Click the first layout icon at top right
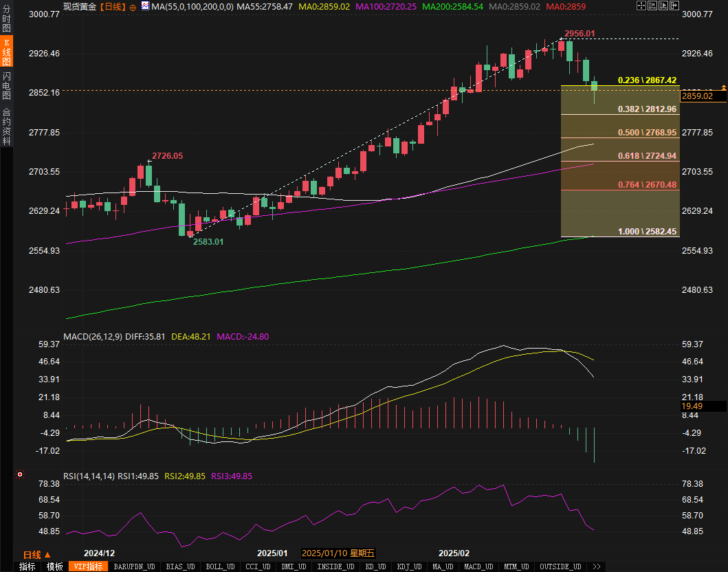 [641, 5]
